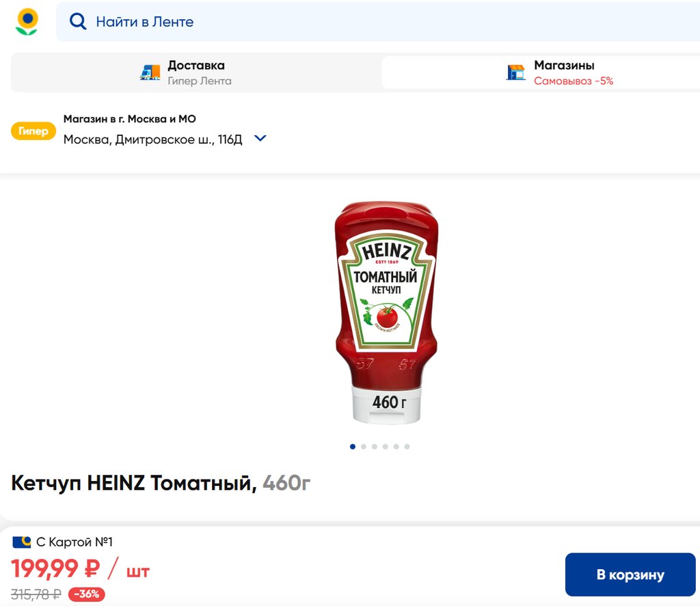Select the first image carousel dot
The image size is (700, 606).
[x=353, y=446]
